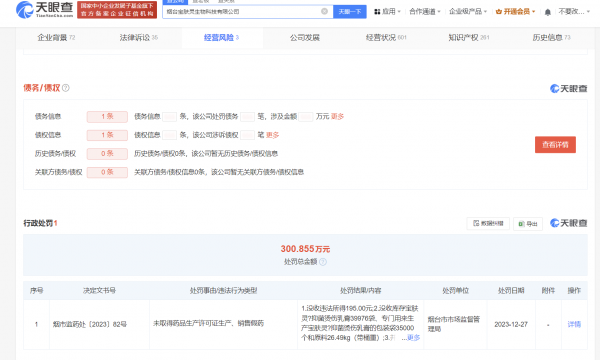The image size is (600, 360).
Task: Click the red 查看详情 button
Action: coord(555,145)
